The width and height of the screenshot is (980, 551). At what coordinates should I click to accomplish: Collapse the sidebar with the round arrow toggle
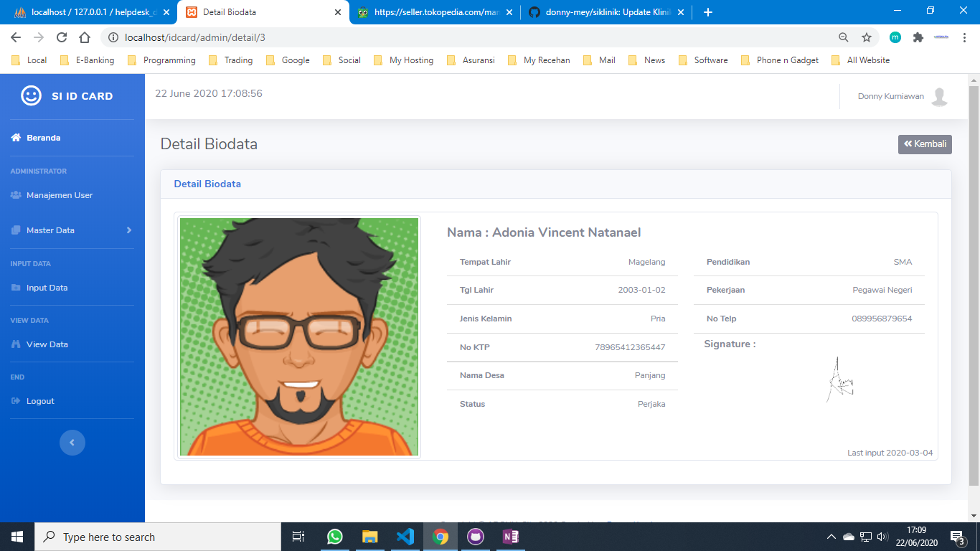72,443
